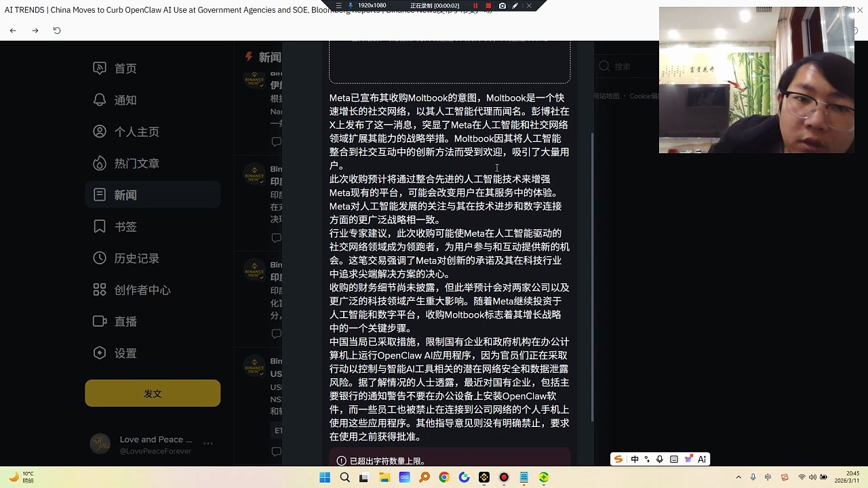Open the weather widget on taskbar

(x=20, y=477)
